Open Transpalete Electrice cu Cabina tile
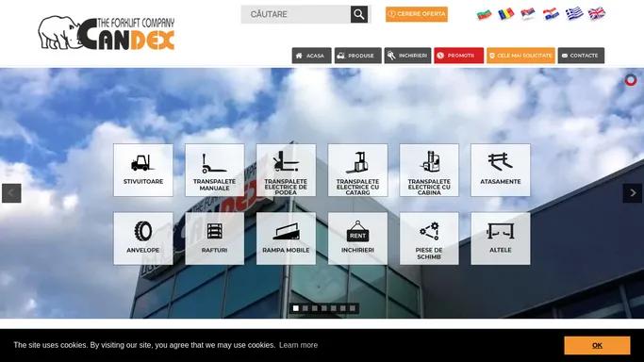The width and height of the screenshot is (644, 362). tap(429, 170)
